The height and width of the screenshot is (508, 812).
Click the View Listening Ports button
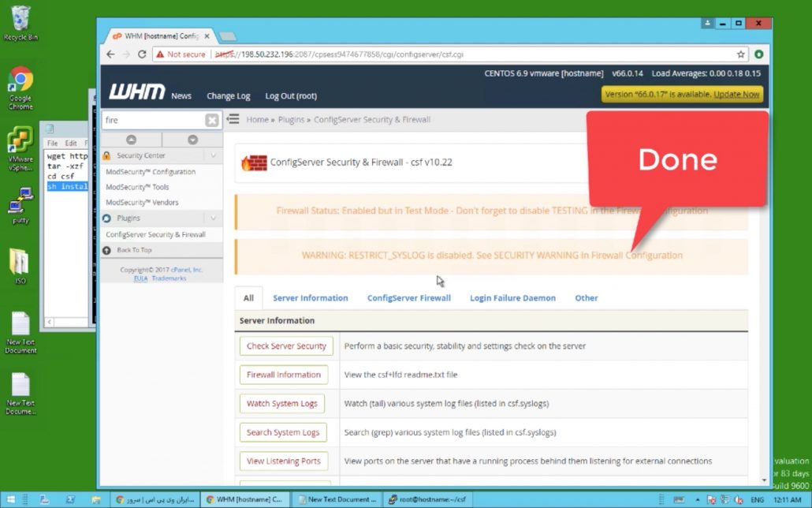pos(283,461)
